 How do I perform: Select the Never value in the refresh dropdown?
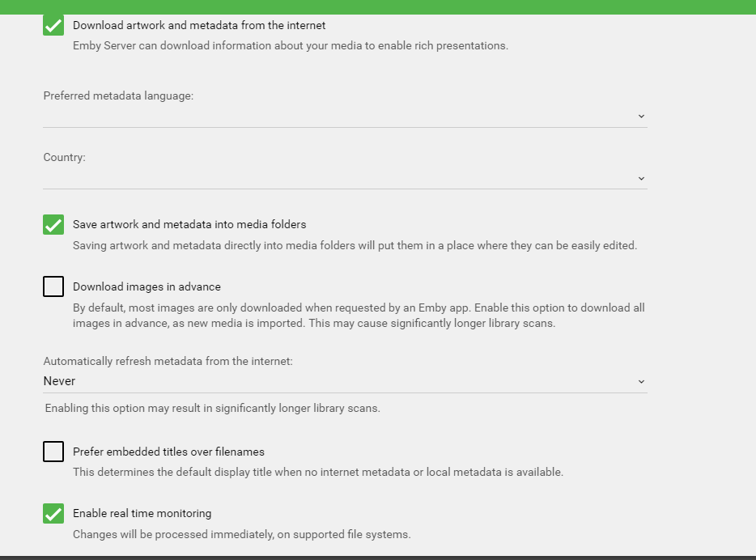coord(60,381)
